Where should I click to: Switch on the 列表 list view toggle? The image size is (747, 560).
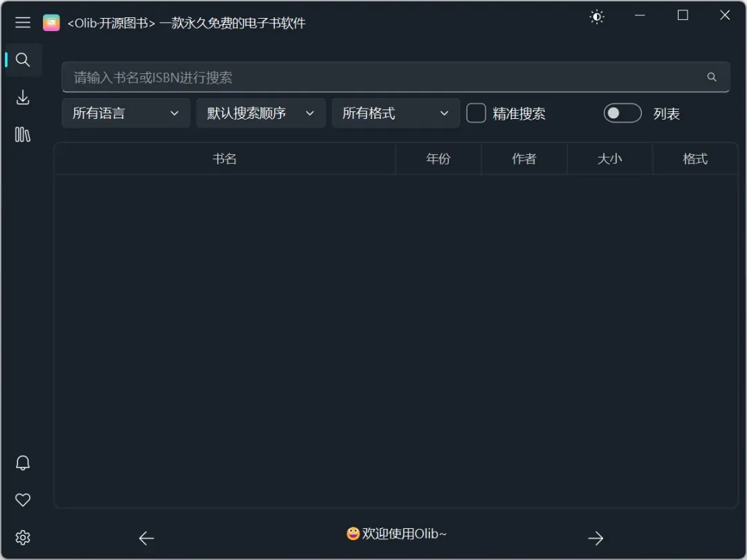[622, 113]
